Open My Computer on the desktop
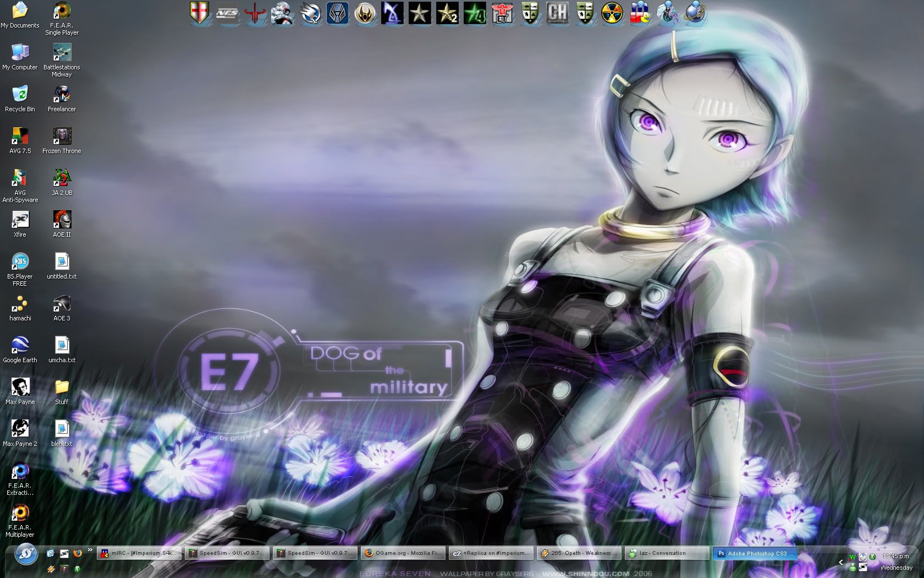The width and height of the screenshot is (924, 578). click(x=20, y=57)
